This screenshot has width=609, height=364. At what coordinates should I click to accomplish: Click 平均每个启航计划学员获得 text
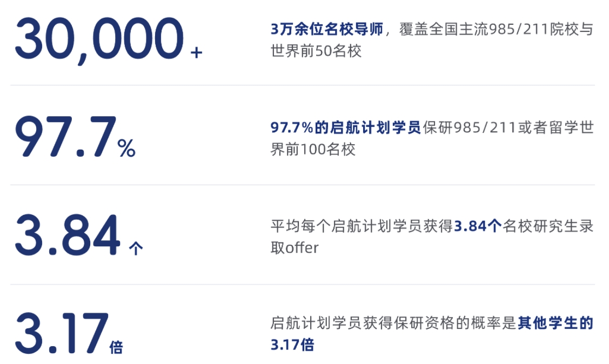click(362, 226)
